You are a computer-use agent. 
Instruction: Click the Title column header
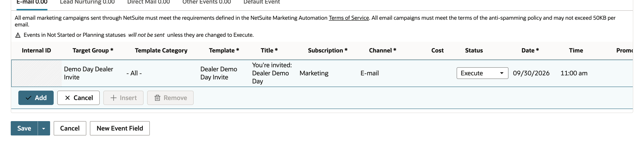269,50
